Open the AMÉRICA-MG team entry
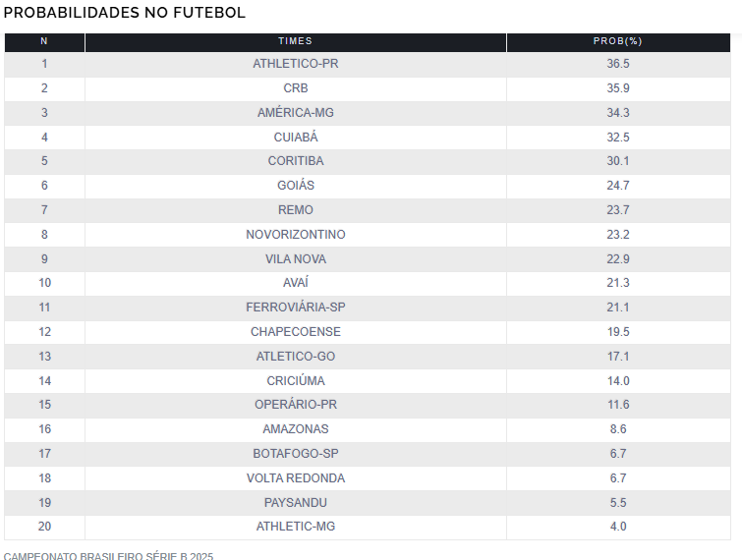The width and height of the screenshot is (742, 560). (x=295, y=113)
